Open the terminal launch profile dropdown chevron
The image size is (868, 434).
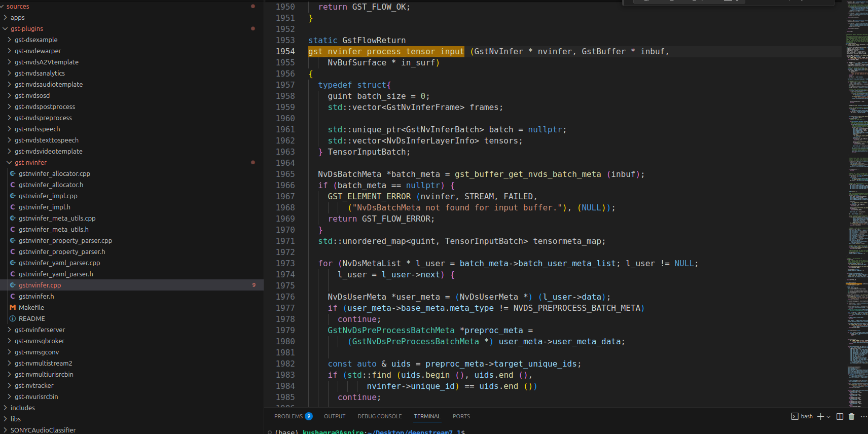point(828,416)
